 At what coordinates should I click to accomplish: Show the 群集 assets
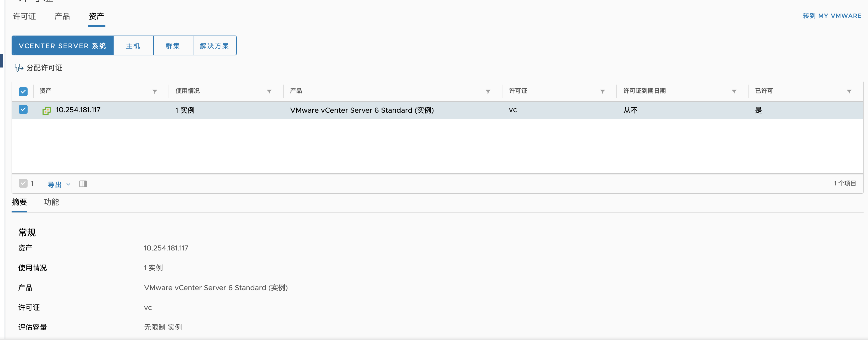point(173,45)
